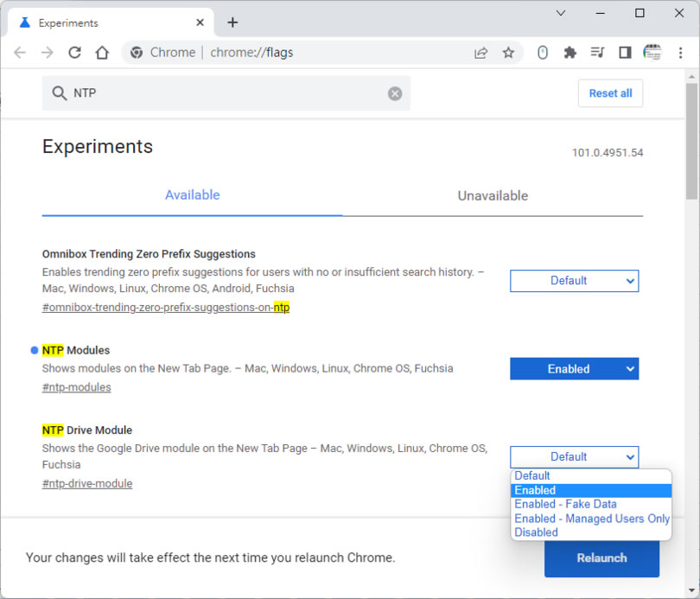Viewport: 700px width, 599px height.
Task: Share this page using the share icon
Action: click(480, 53)
